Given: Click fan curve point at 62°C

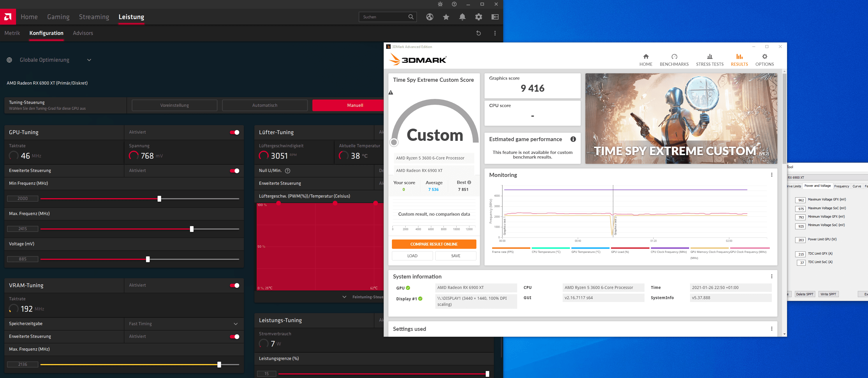Looking at the screenshot, I should coord(375,203).
